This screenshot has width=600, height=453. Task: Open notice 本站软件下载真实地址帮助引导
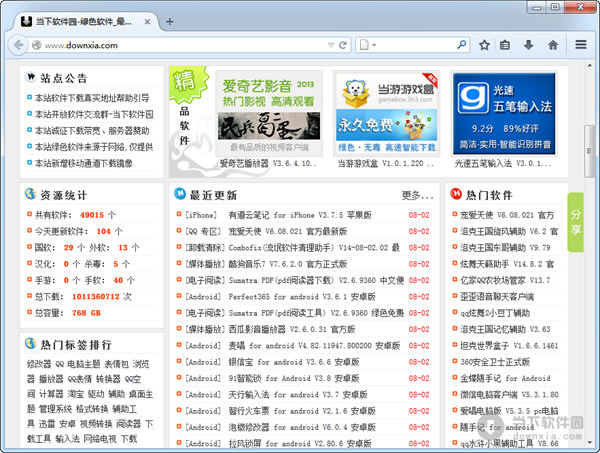point(92,98)
